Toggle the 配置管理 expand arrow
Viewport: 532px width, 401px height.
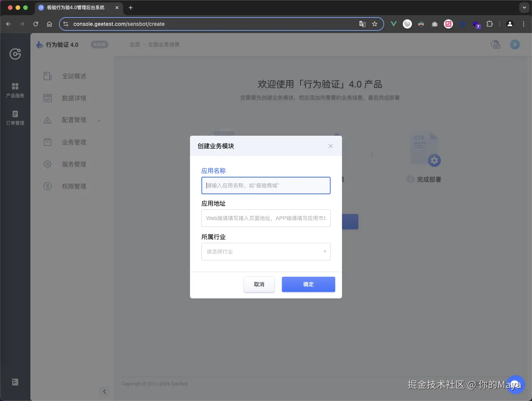click(99, 120)
